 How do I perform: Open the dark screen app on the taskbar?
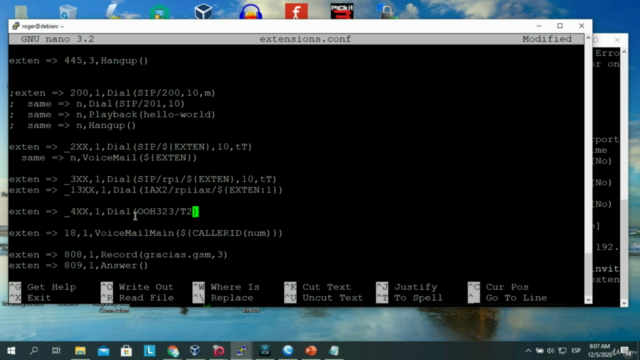(264, 351)
